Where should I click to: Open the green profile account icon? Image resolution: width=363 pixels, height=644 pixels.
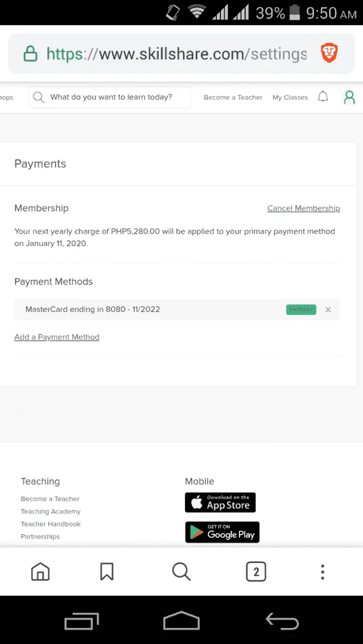click(349, 97)
